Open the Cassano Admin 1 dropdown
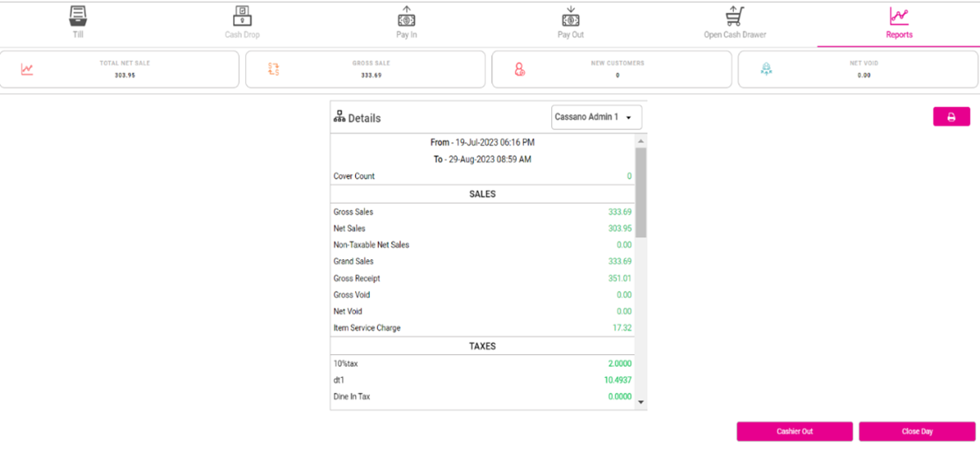This screenshot has width=980, height=450. (x=596, y=118)
